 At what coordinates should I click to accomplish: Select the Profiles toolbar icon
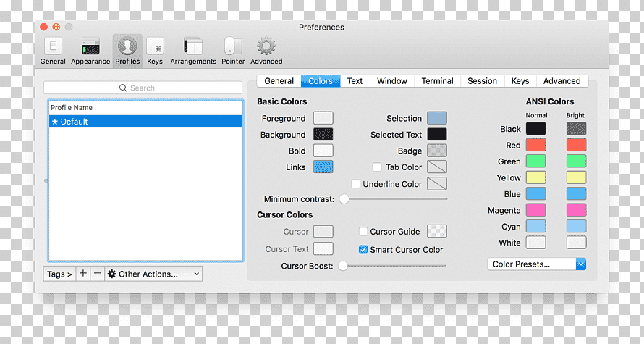(x=127, y=51)
